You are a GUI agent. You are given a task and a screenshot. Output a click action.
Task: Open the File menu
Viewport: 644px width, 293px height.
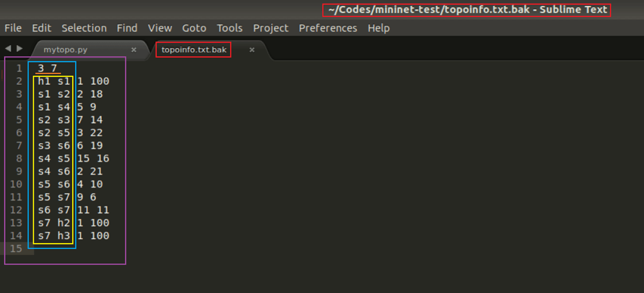tap(13, 28)
